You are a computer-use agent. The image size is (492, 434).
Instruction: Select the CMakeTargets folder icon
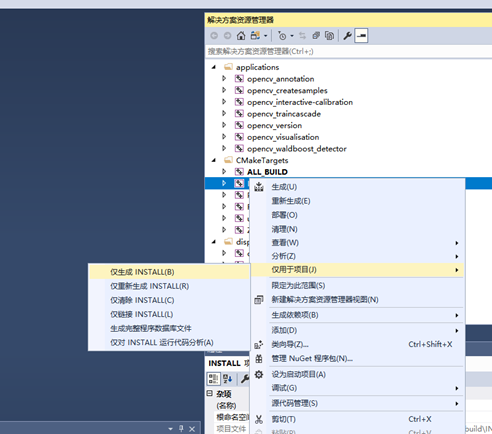coord(228,160)
